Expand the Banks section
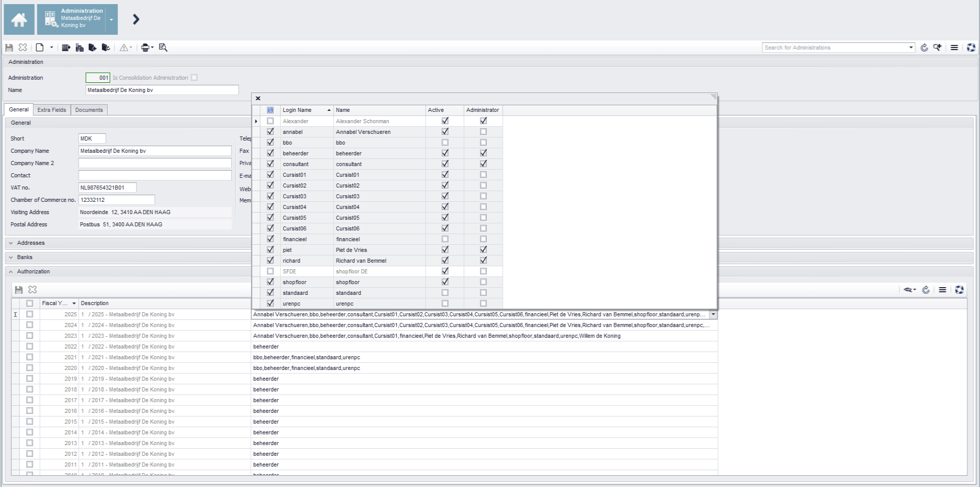 point(11,258)
